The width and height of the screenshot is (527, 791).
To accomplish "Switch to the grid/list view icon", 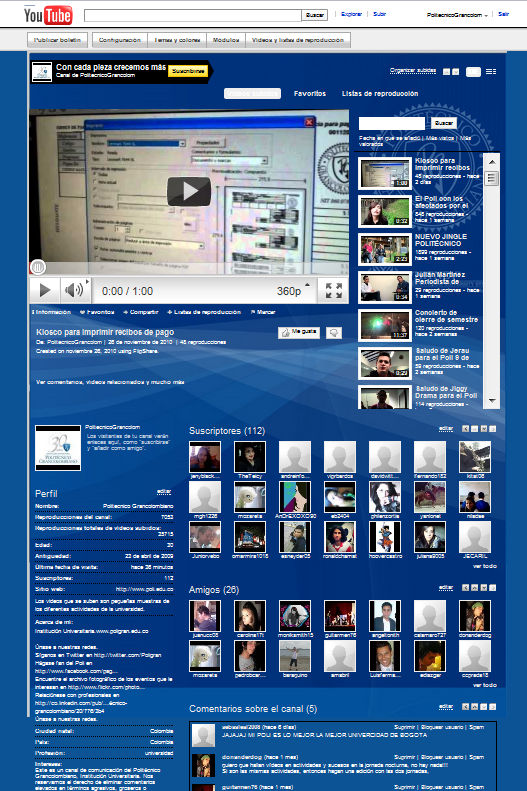I will [491, 72].
